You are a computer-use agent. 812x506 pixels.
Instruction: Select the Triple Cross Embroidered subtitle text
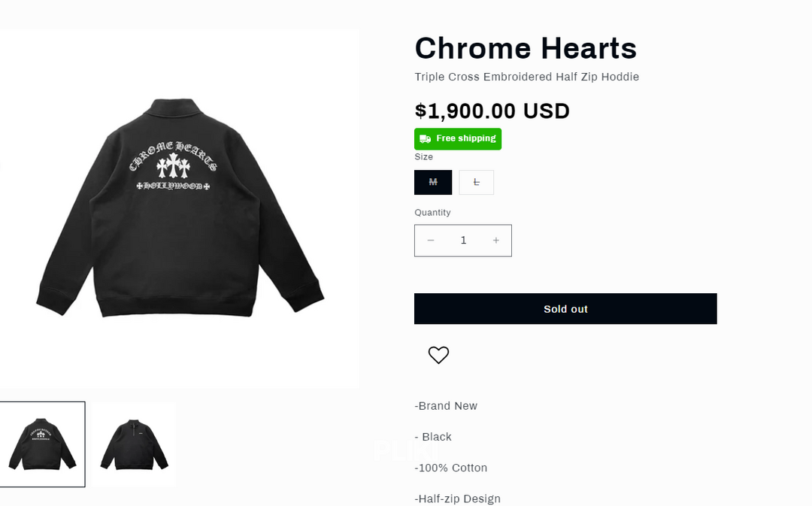pyautogui.click(x=526, y=77)
